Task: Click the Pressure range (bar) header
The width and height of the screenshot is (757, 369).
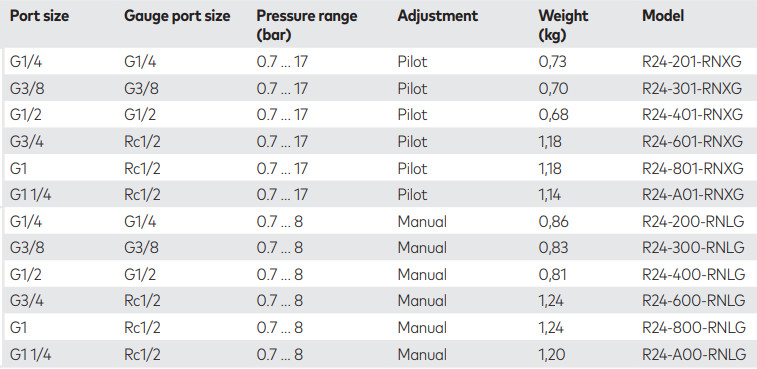Action: (307, 25)
